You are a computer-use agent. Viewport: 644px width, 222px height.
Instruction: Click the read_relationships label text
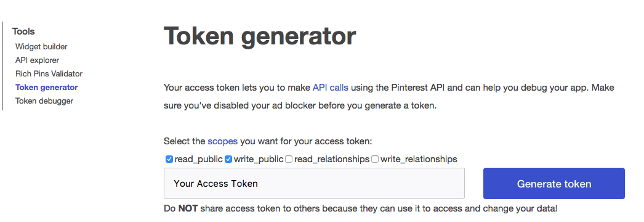332,159
